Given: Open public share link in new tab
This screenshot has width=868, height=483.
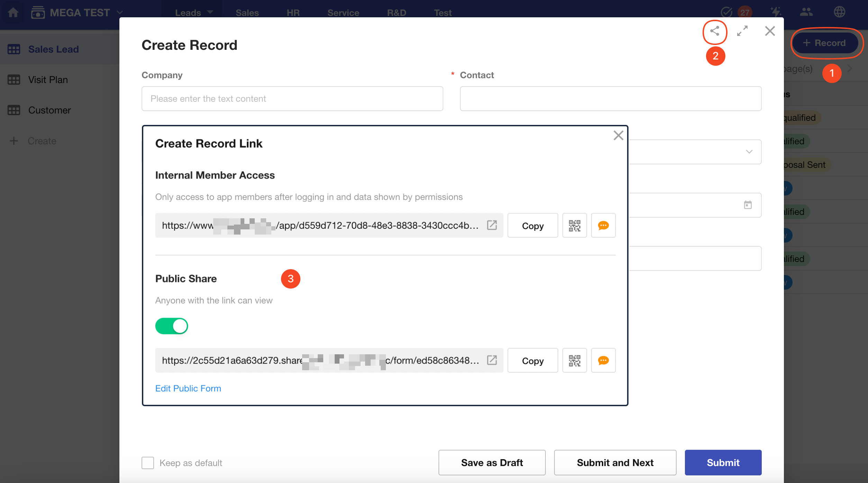Looking at the screenshot, I should tap(492, 360).
